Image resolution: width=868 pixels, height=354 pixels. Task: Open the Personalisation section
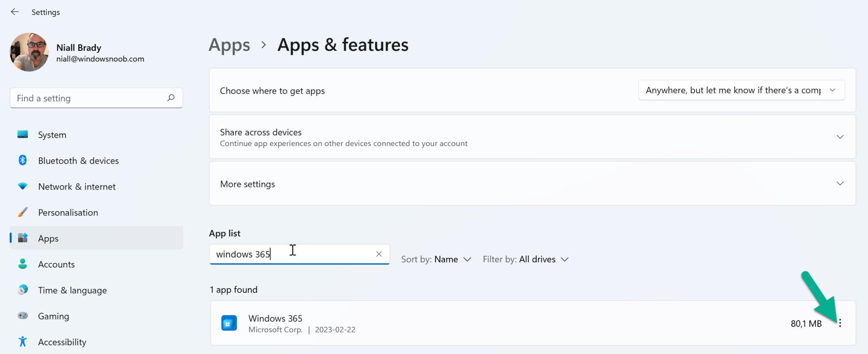[96, 212]
